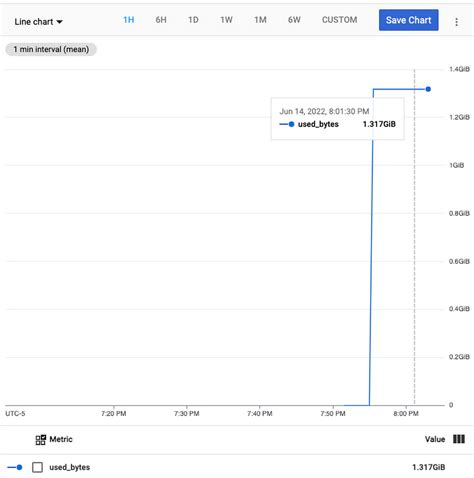Image resolution: width=474 pixels, height=478 pixels.
Task: Click the Save Chart button
Action: click(409, 20)
